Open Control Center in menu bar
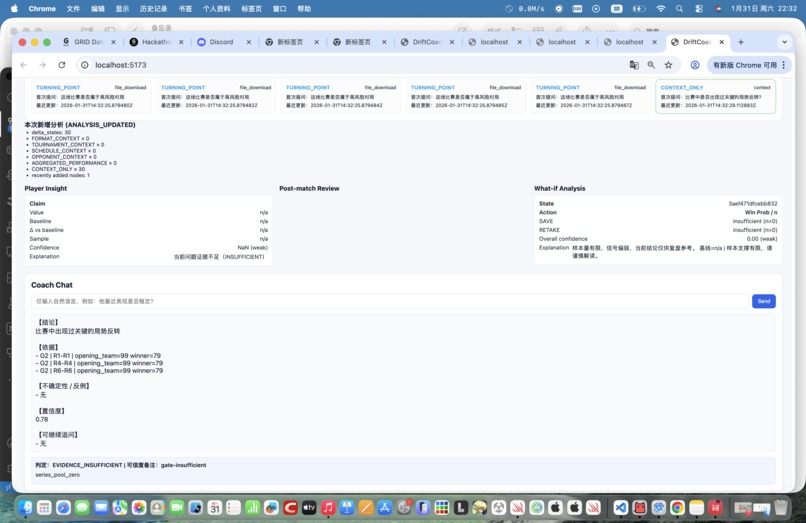806x523 pixels. 699,9
